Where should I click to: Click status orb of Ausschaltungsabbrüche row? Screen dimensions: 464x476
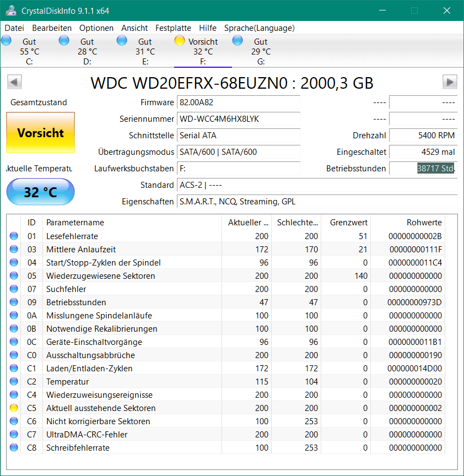tap(14, 355)
